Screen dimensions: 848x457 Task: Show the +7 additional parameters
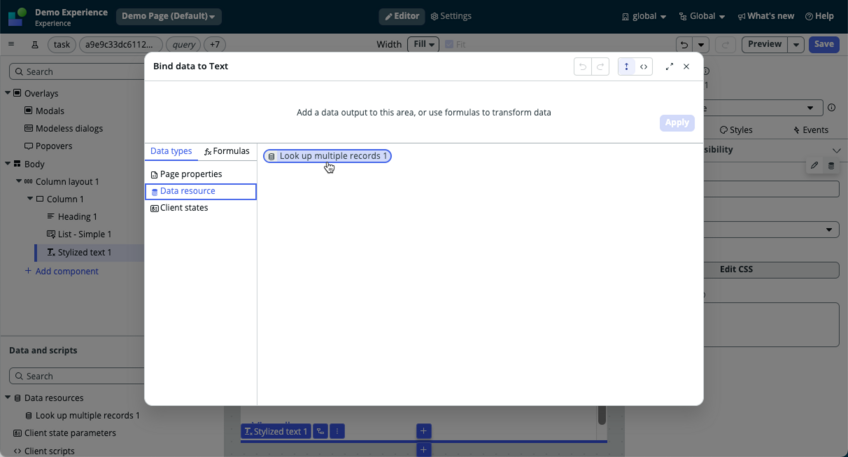click(215, 45)
